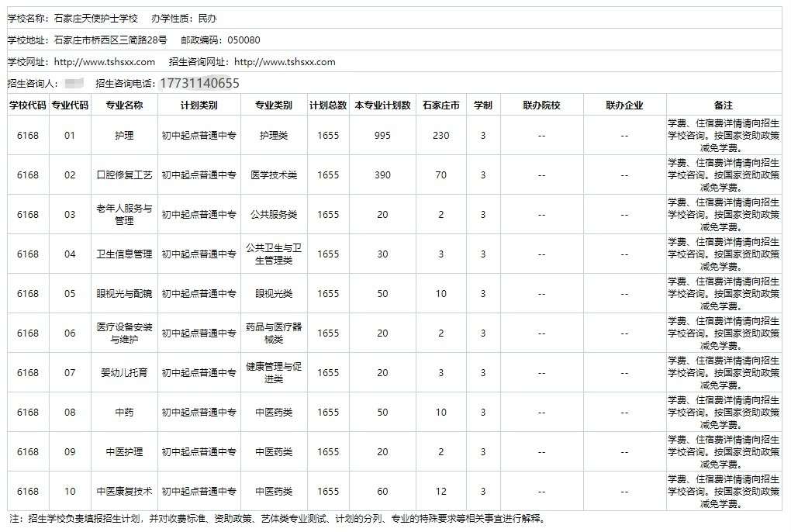Click the 婴幼儿托育 major row
The height and width of the screenshot is (532, 791).
tap(124, 372)
